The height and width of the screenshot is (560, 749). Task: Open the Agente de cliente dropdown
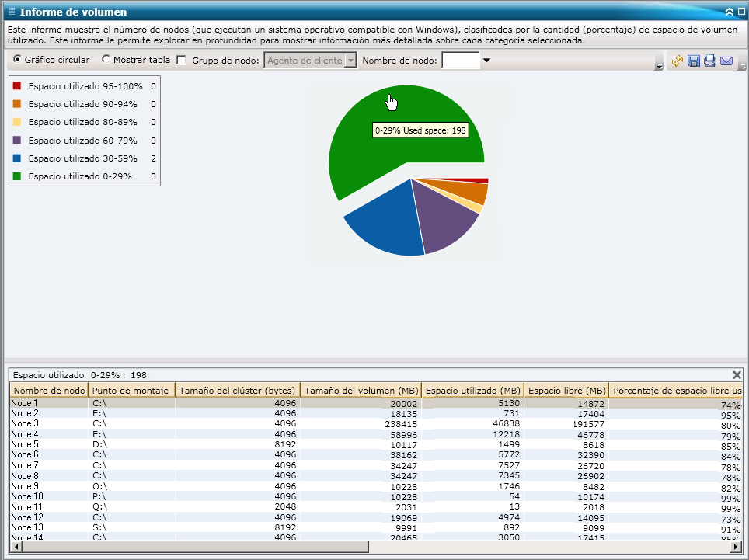pyautogui.click(x=350, y=61)
